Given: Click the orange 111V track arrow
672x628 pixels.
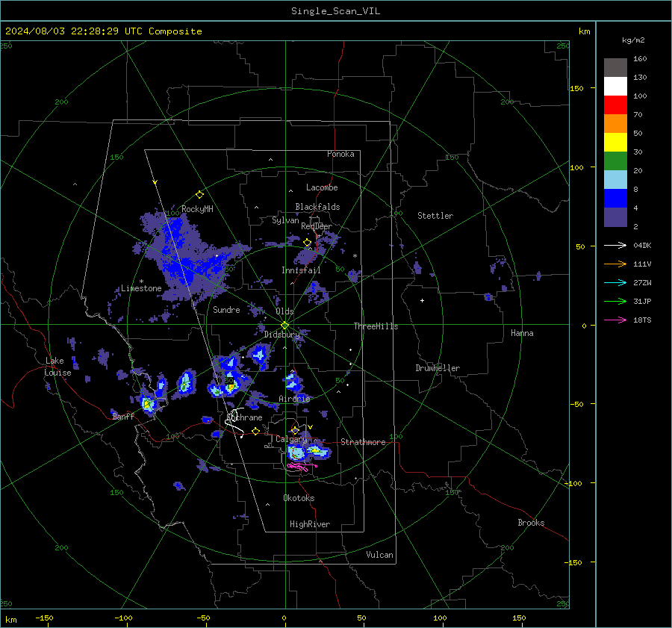Looking at the screenshot, I should pos(615,264).
